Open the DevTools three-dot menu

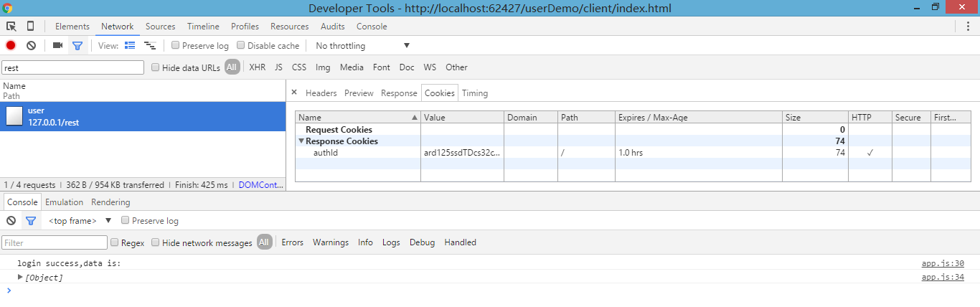point(968,27)
